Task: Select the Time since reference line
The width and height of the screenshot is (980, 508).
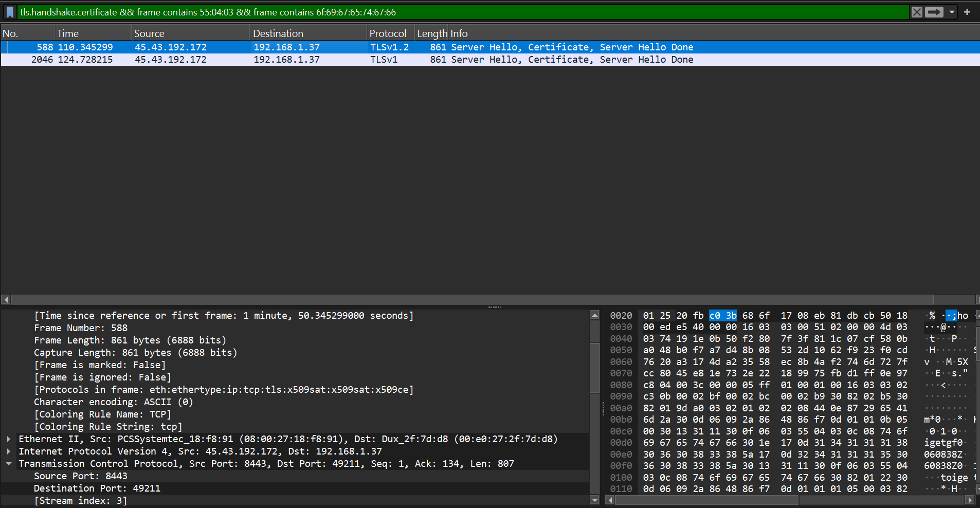Action: (x=224, y=316)
